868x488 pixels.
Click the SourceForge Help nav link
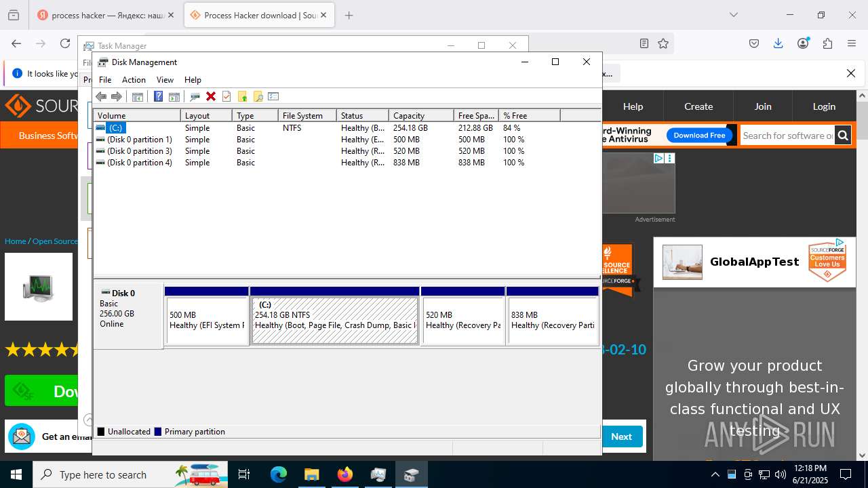click(x=633, y=106)
